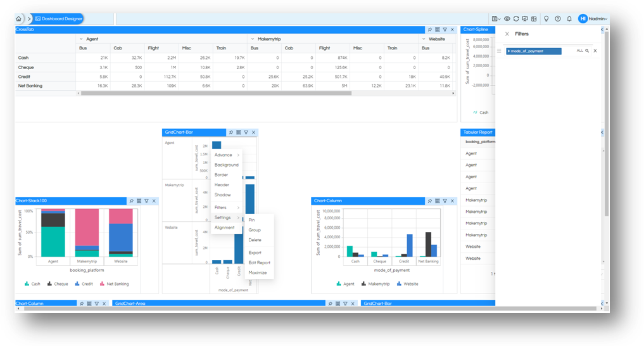Pin the GridChart-Bar panel
Screen dimensions: 644x346
coord(231,132)
